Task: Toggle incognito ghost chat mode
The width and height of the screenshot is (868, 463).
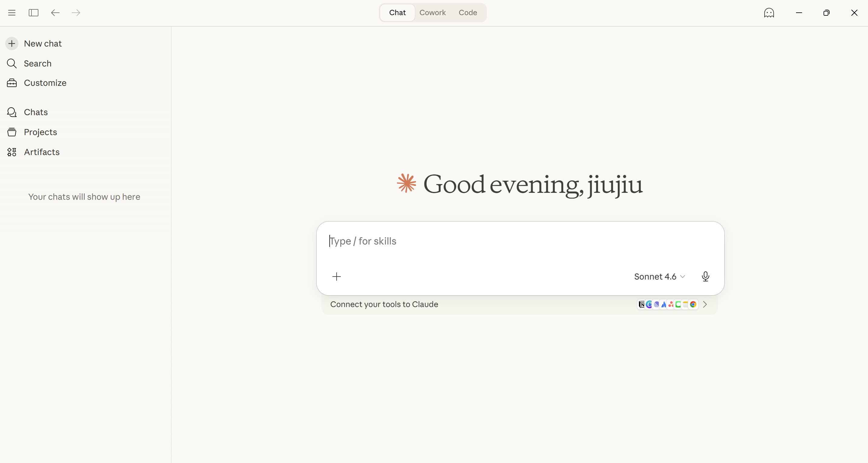Action: point(769,13)
